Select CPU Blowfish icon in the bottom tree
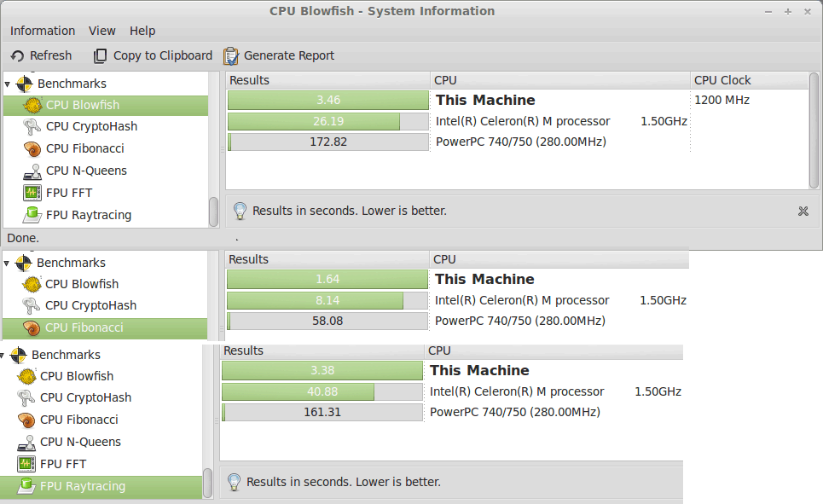Viewport: 823px width, 504px height. tap(26, 376)
